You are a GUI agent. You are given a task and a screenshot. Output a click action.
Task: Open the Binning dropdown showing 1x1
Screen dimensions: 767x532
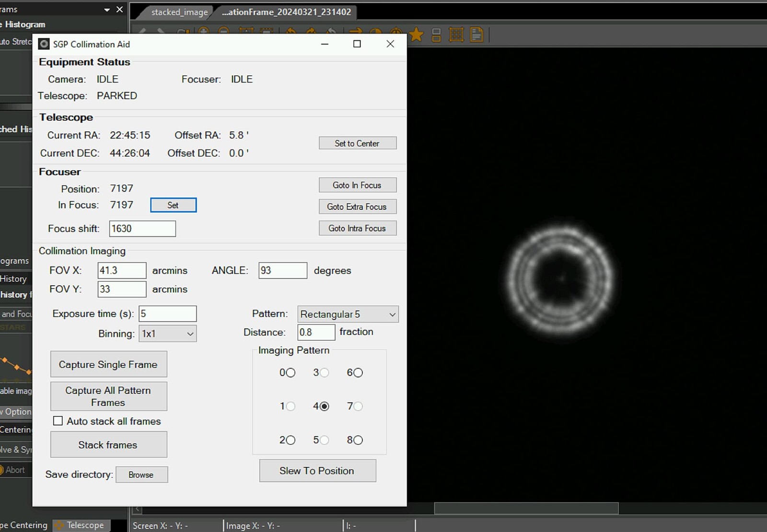click(x=167, y=334)
